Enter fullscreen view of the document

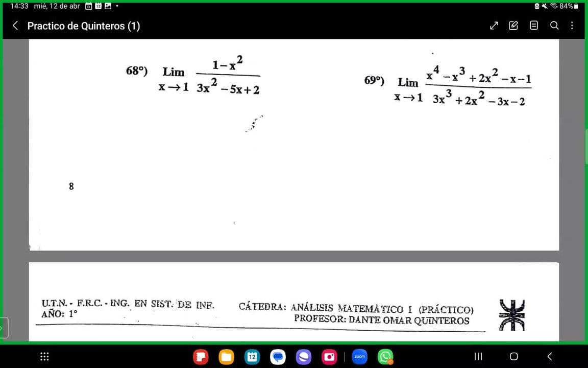click(x=494, y=26)
